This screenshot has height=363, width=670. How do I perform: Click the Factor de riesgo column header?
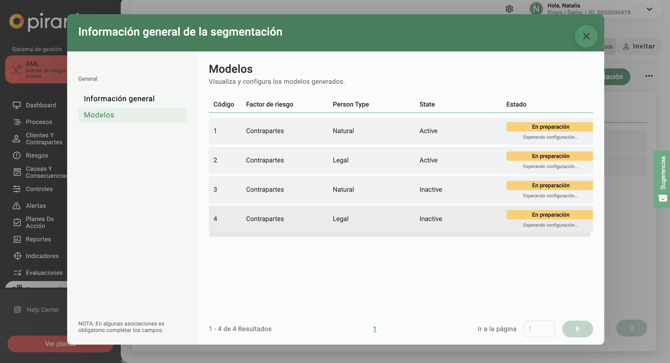[269, 104]
